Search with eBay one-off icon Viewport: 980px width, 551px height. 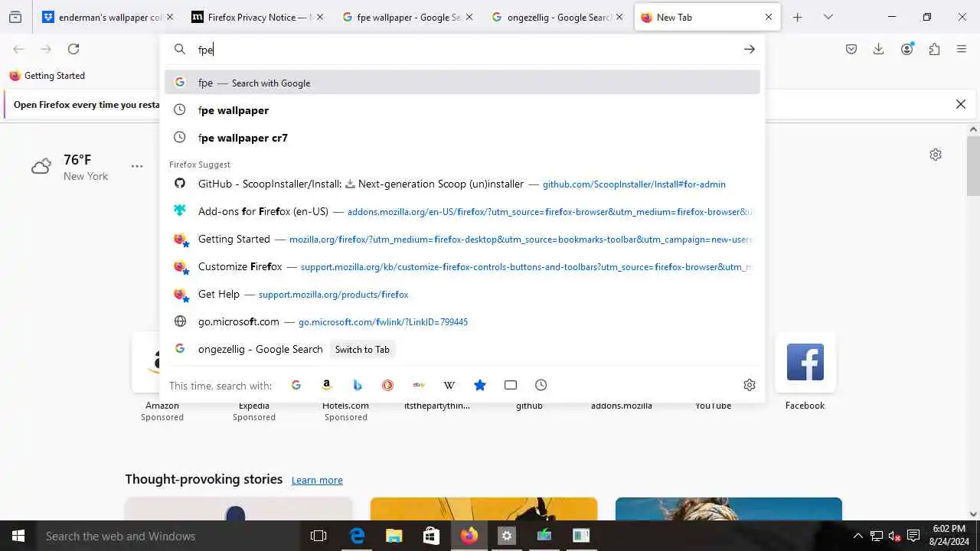click(419, 385)
